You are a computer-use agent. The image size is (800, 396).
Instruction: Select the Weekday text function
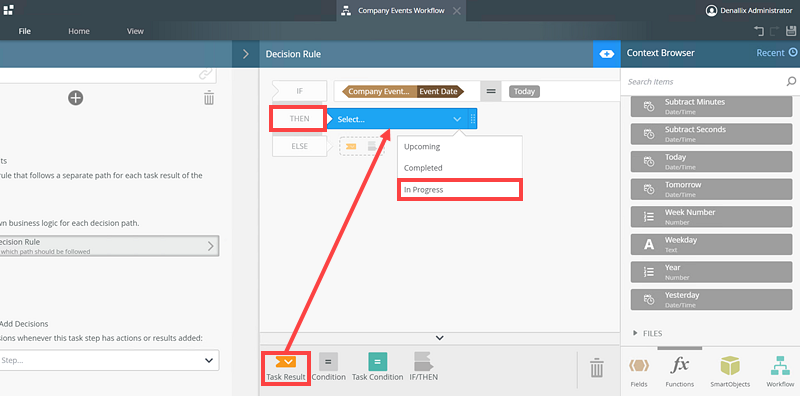click(x=712, y=244)
